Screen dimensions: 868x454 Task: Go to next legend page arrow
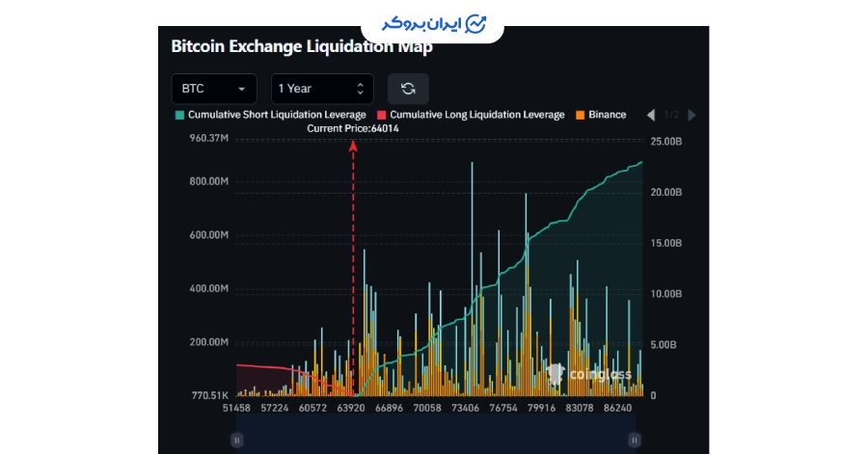click(692, 115)
